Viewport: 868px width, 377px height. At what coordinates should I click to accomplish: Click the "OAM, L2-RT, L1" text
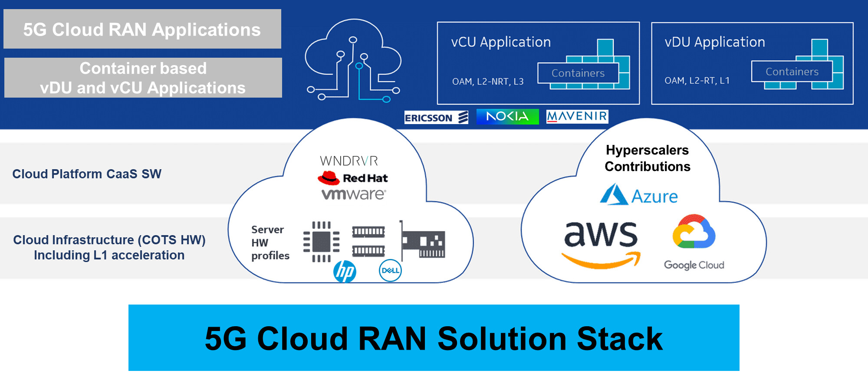[697, 81]
